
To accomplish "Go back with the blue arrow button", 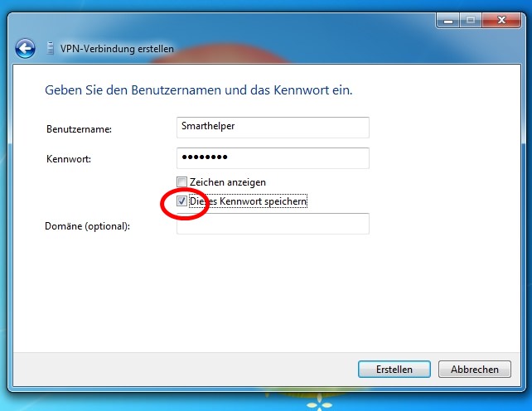I will coord(25,49).
